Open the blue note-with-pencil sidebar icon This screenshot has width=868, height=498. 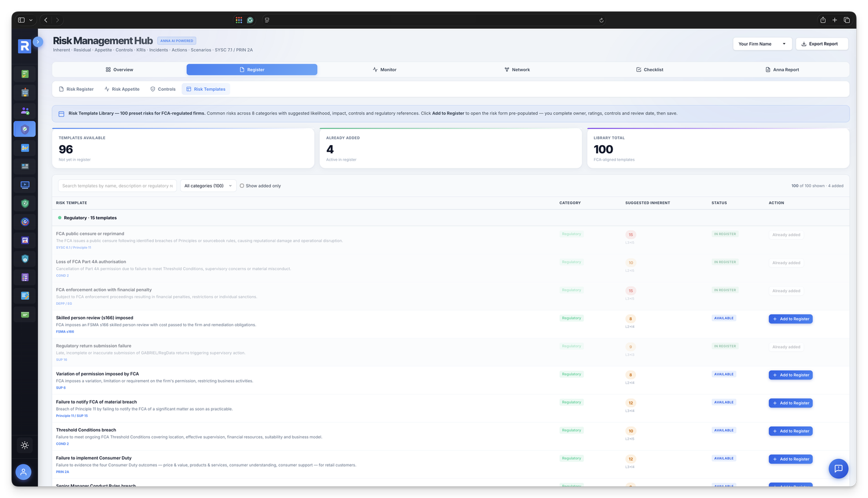25,296
